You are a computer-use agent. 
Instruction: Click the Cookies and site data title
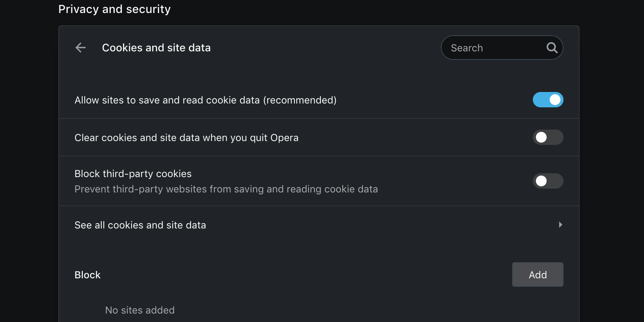tap(156, 48)
